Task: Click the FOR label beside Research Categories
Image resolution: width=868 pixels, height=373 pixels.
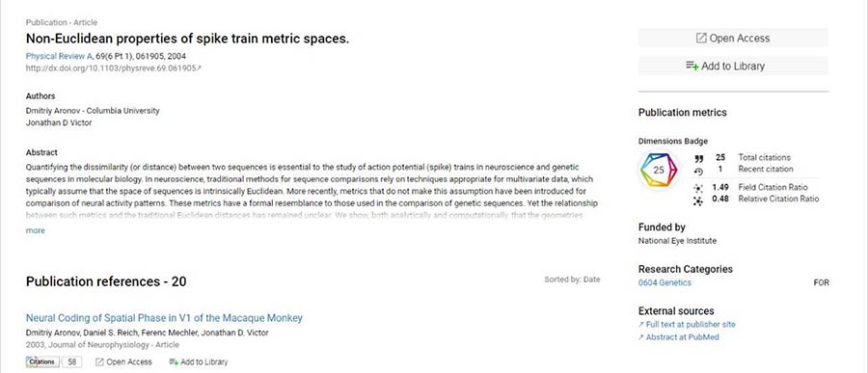Action: coord(821,282)
